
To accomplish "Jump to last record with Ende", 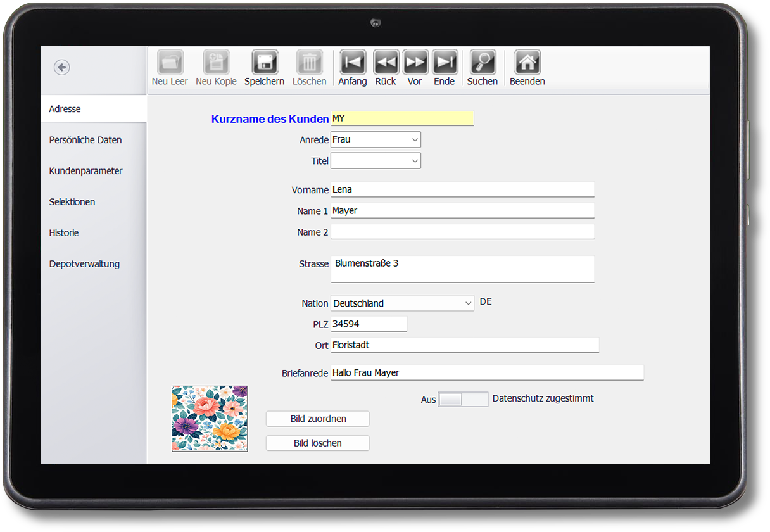I will (x=445, y=63).
